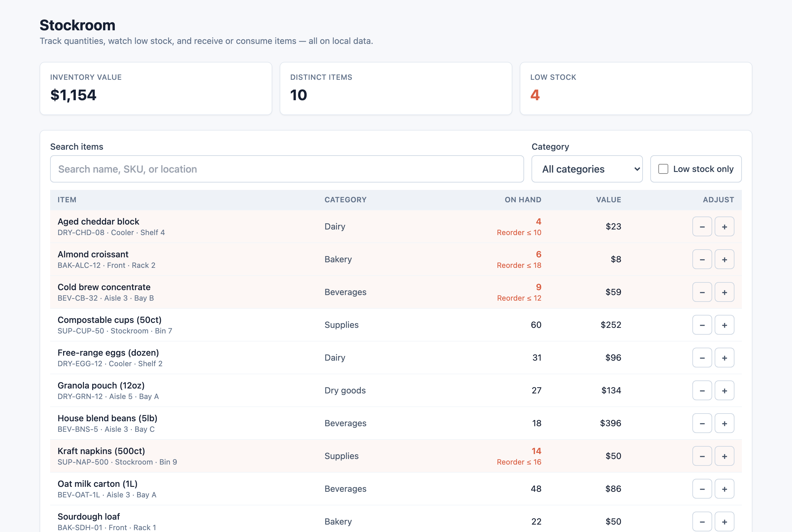Select the Aged cheddar block item name
The width and height of the screenshot is (792, 532).
click(x=98, y=221)
